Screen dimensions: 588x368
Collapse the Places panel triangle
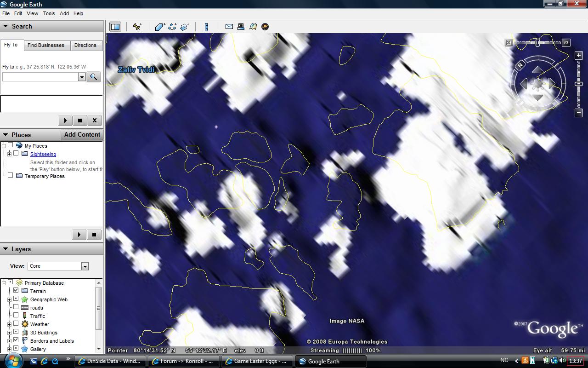pyautogui.click(x=6, y=135)
